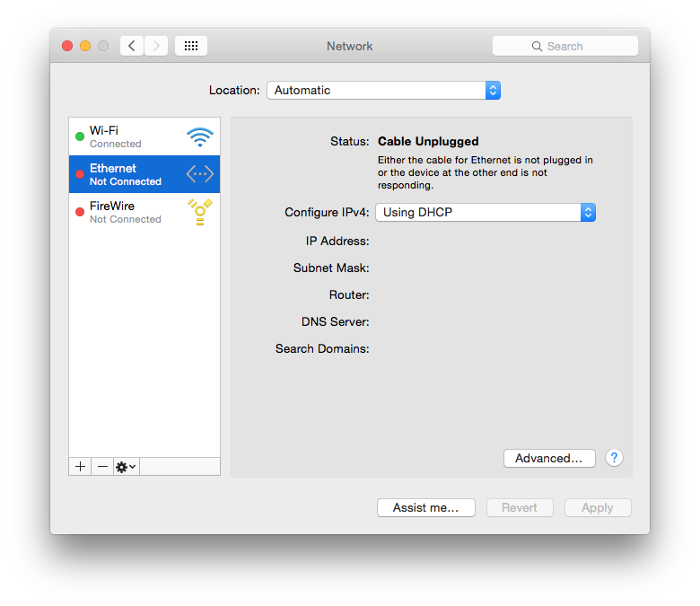Click the Cable Unplugged status text

click(428, 142)
